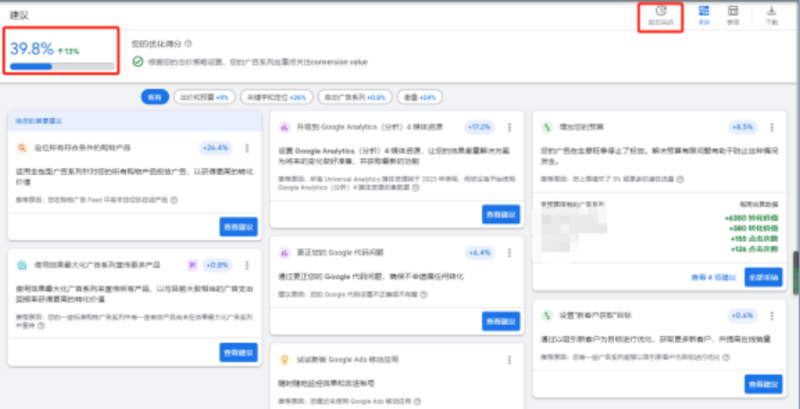The height and width of the screenshot is (409, 800).
Task: Click purple icon on Google Analytics 4 card
Action: (x=285, y=127)
